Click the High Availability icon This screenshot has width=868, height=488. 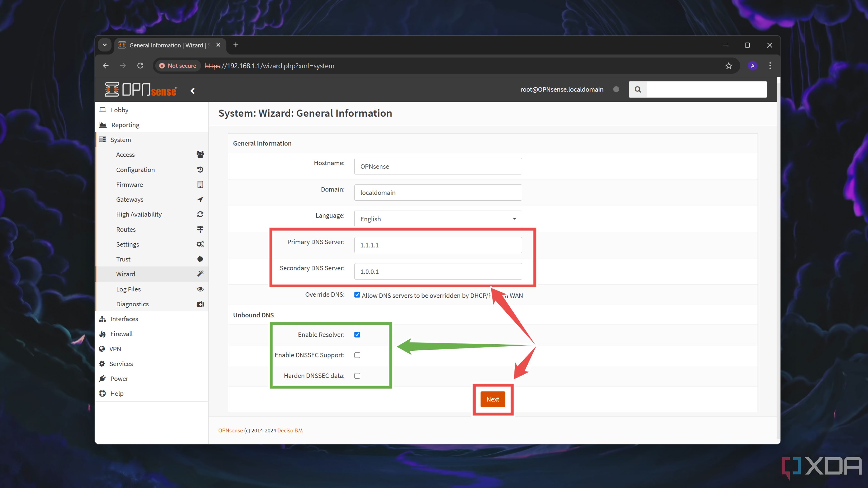coord(200,214)
